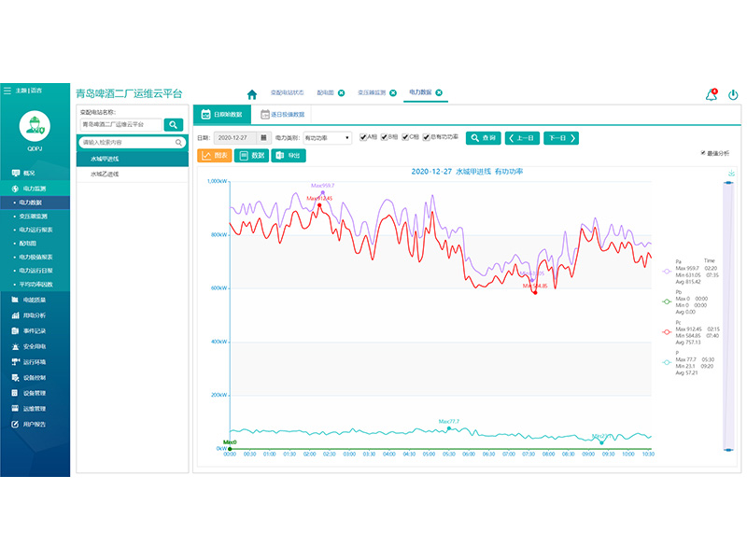Click the chart's vertical zoom slider
Screen dimensions: 747x560
(729, 317)
